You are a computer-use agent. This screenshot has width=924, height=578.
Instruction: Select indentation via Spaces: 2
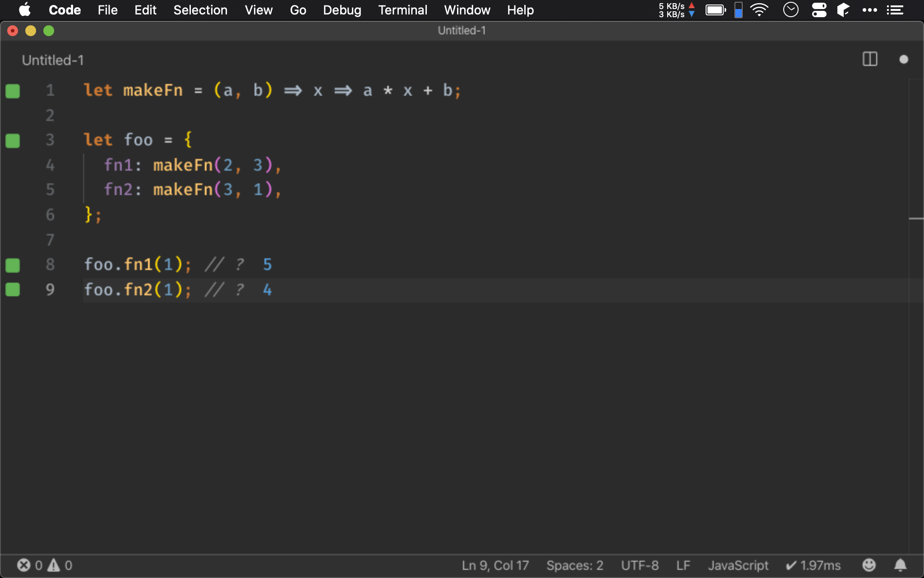click(574, 565)
